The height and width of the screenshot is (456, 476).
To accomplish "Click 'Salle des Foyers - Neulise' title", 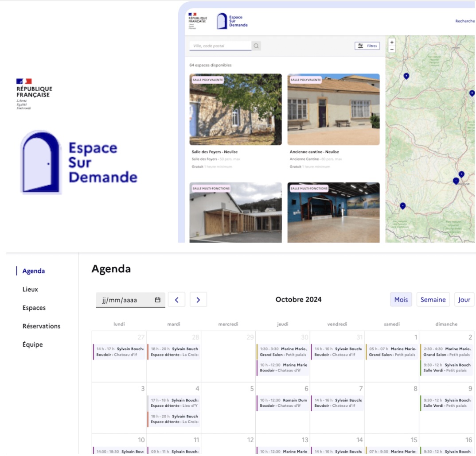I will click(215, 151).
